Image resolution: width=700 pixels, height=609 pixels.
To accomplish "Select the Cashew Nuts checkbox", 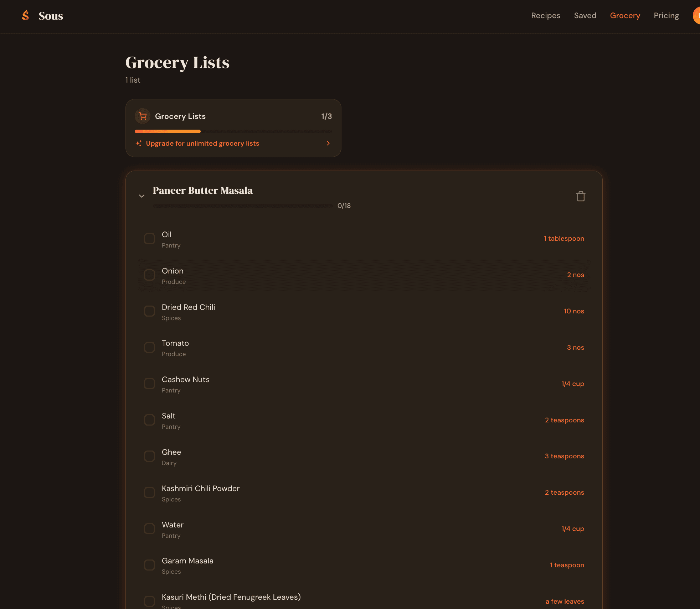I will (x=149, y=384).
